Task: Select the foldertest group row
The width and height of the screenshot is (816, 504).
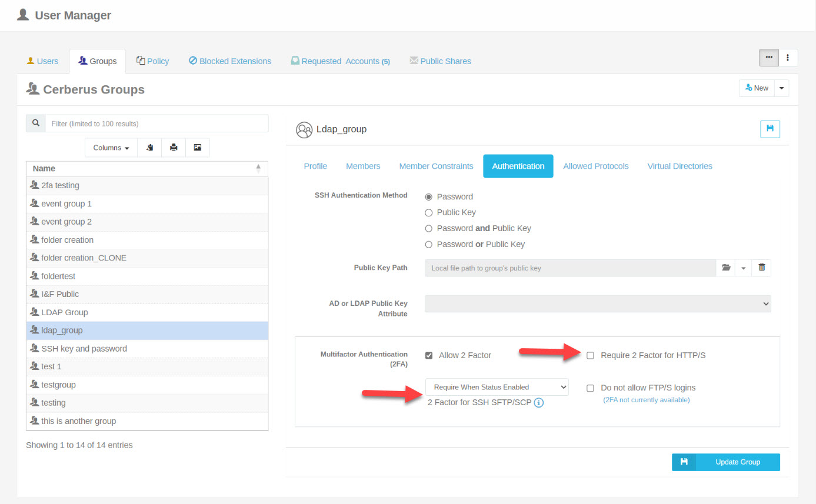Action: [x=147, y=276]
